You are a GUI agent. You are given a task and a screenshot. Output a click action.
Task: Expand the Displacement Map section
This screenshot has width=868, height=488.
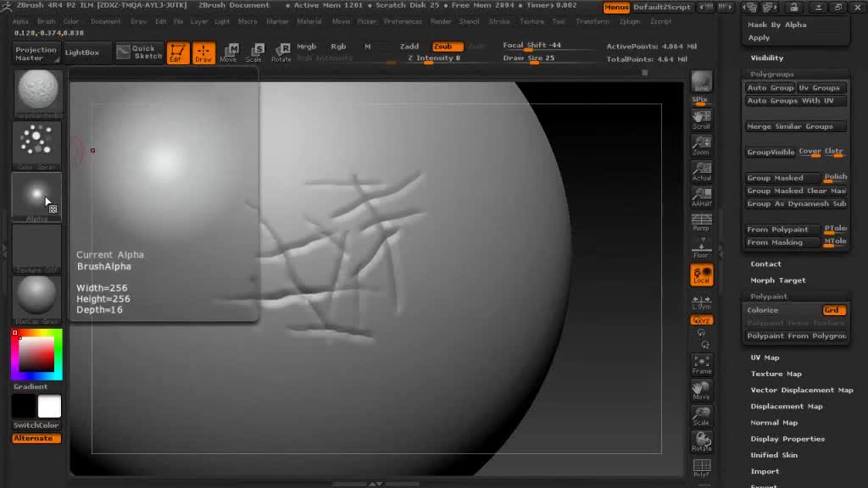tap(786, 407)
